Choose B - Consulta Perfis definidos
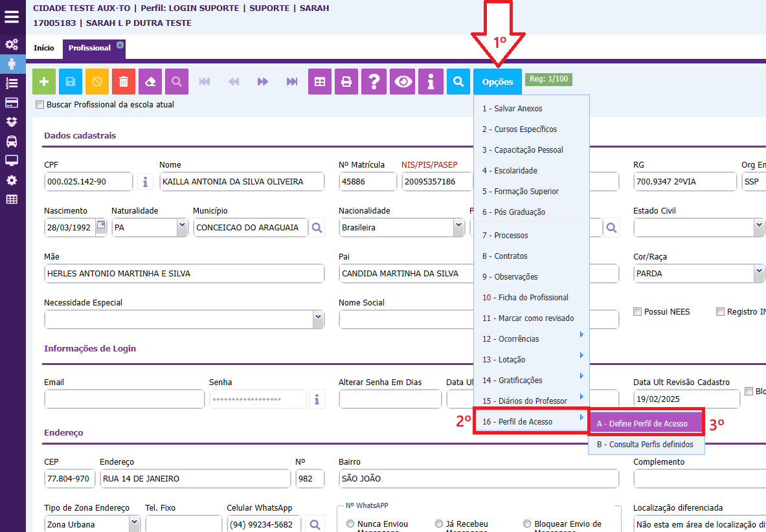The width and height of the screenshot is (766, 532). pos(645,445)
